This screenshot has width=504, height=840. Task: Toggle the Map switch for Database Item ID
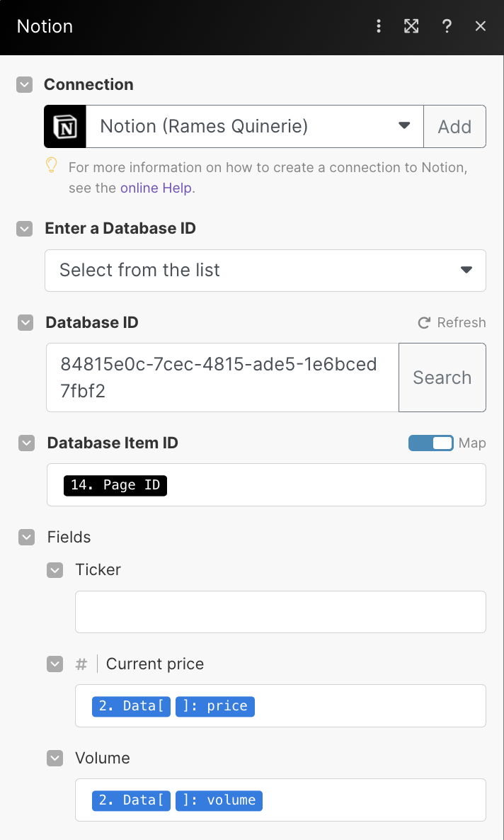coord(430,443)
